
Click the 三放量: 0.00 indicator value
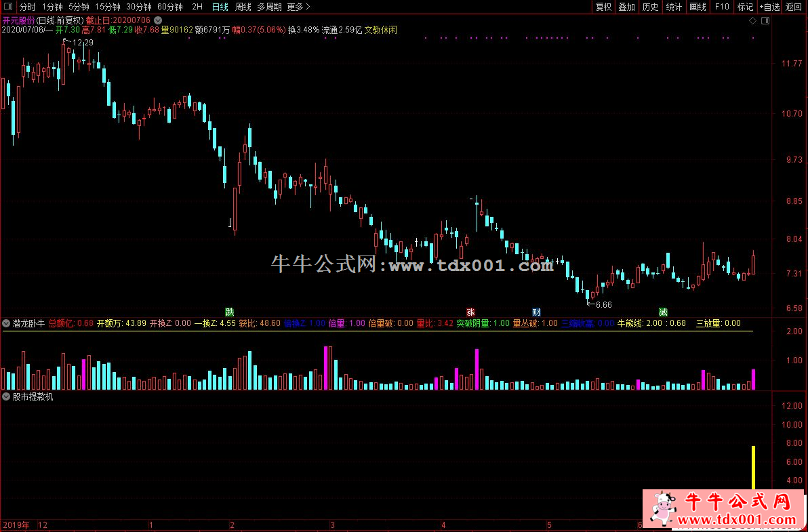[x=719, y=323]
